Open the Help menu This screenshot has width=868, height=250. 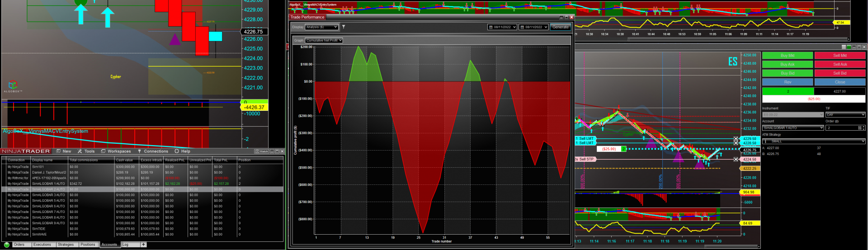point(183,151)
